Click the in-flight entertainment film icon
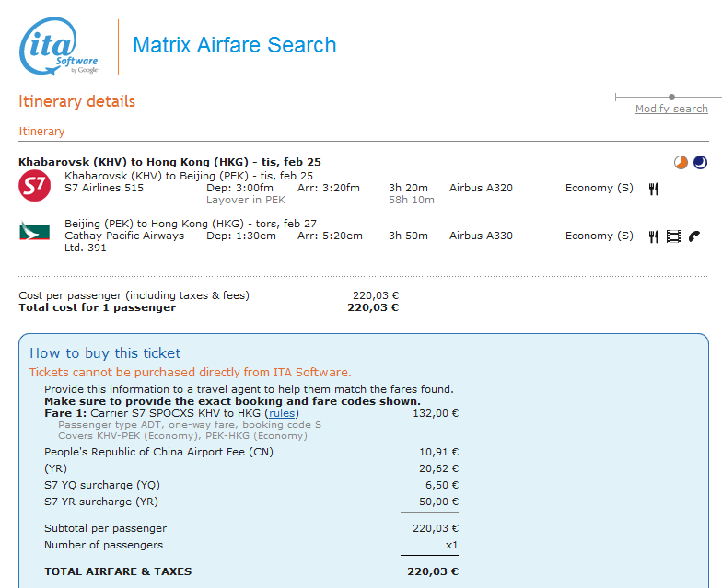Viewport: 722px width, 588px height. 674,236
